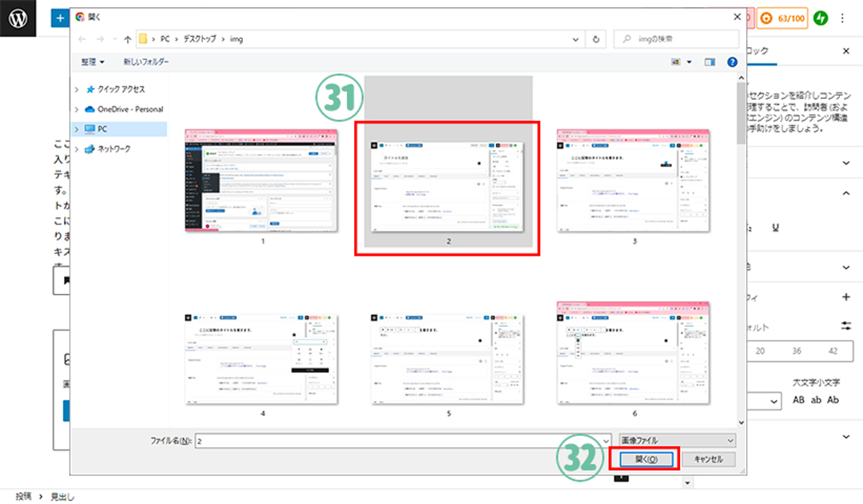The height and width of the screenshot is (504, 863).
Task: Toggle the preview pane icon
Action: (x=710, y=62)
